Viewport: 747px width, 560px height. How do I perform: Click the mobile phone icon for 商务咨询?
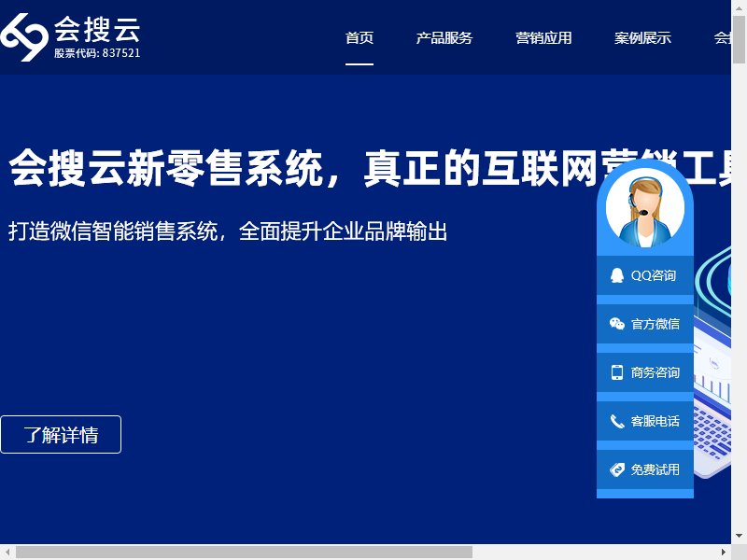(x=617, y=372)
